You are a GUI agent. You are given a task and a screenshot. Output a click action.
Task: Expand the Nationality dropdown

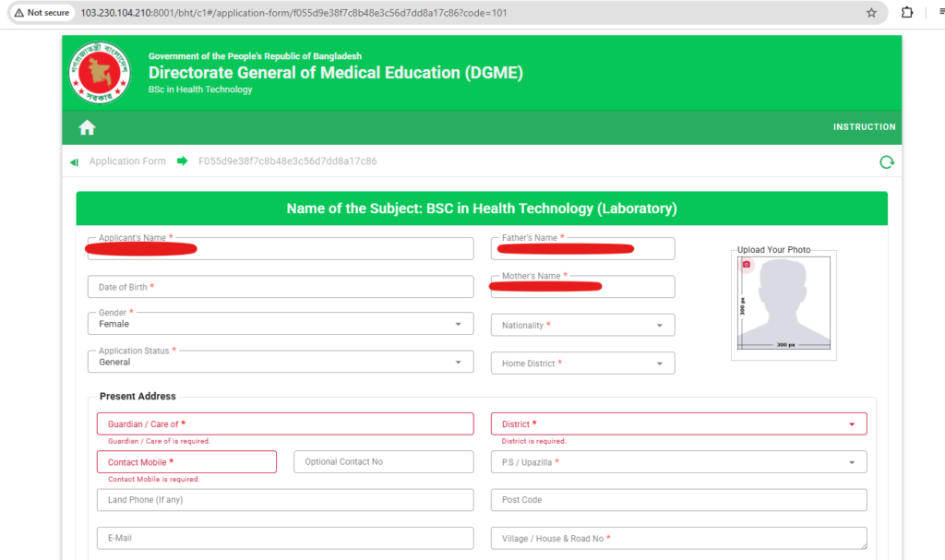click(582, 326)
